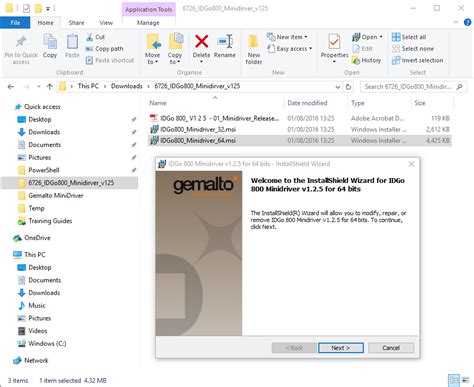
Task: Open PowerShell folder in Quick access
Action: 44,170
